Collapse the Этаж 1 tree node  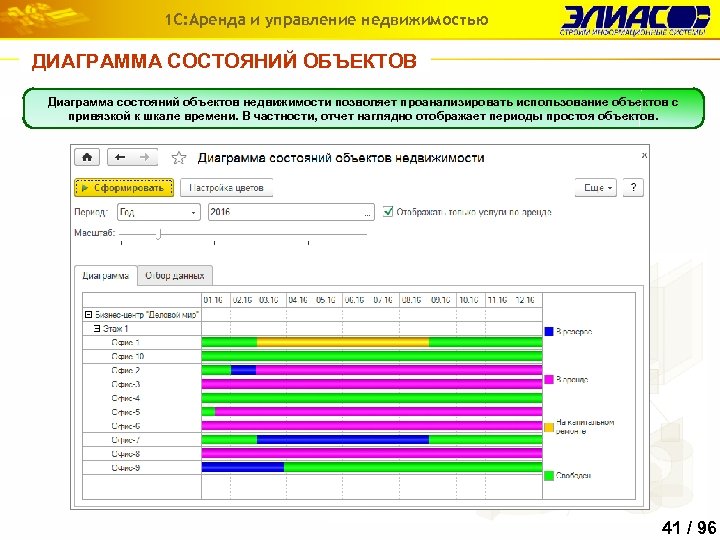[x=97, y=328]
